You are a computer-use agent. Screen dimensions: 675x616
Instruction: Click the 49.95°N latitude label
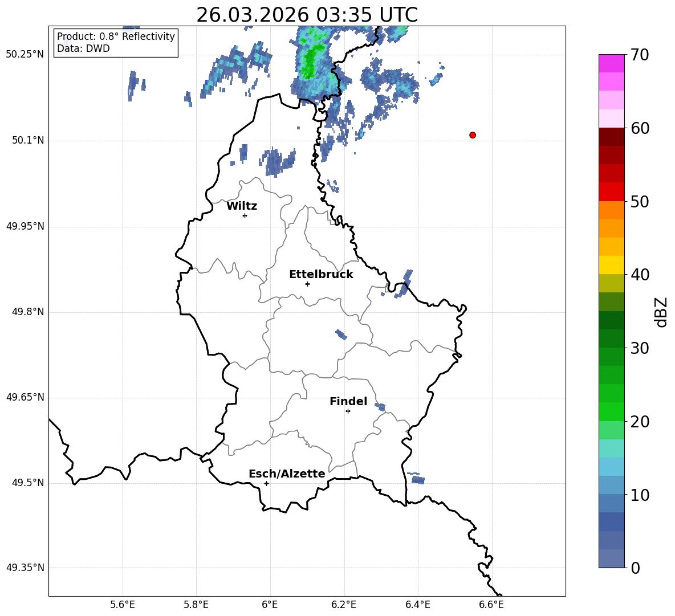25,226
